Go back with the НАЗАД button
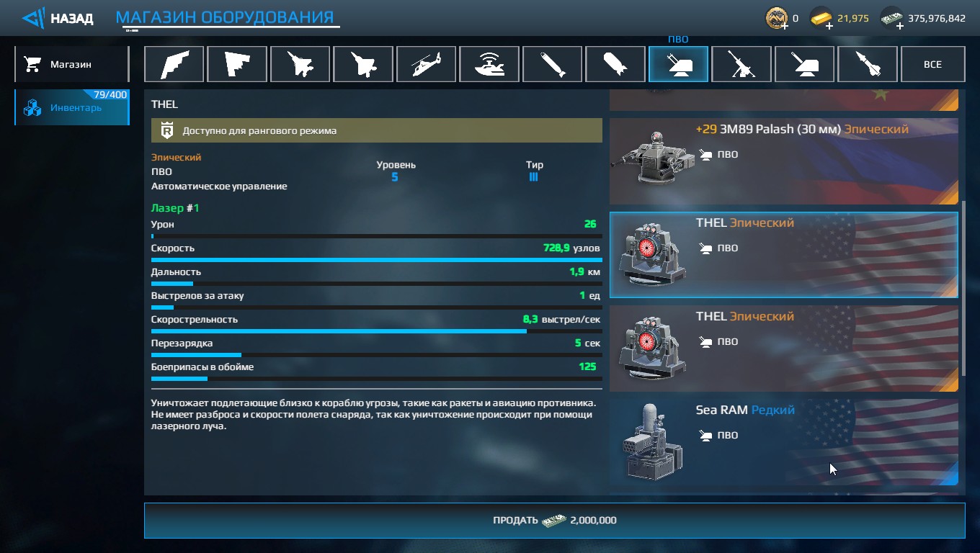The image size is (980, 553). coord(58,18)
